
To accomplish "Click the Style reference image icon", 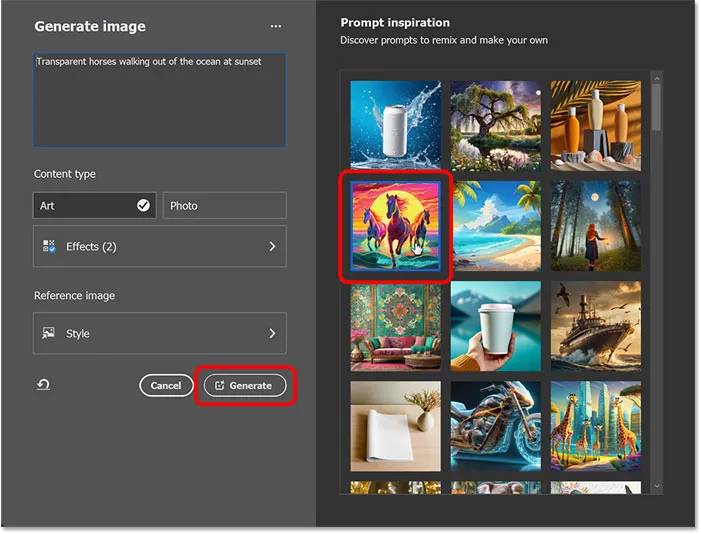I will click(48, 333).
